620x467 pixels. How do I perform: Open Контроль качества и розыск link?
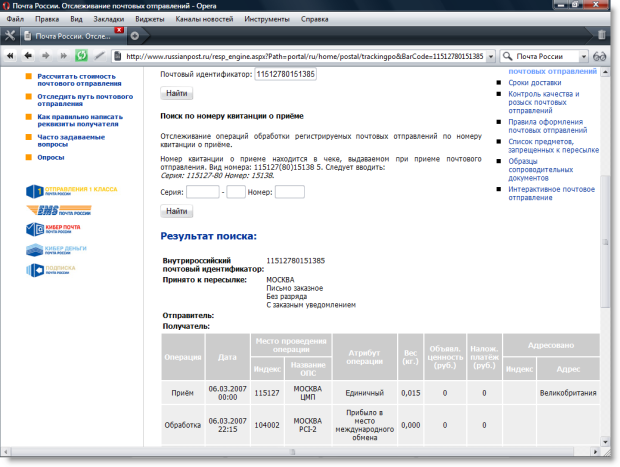coord(544,102)
